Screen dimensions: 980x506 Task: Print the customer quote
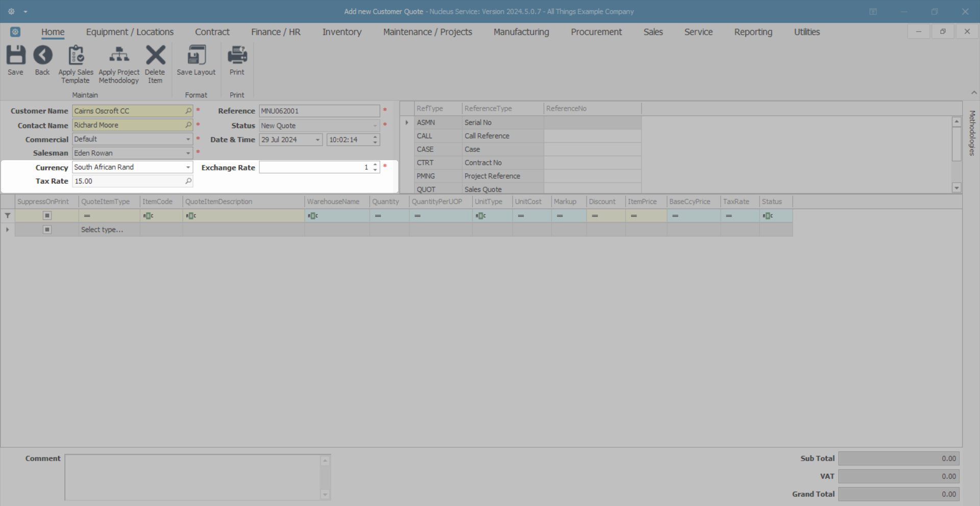coord(237,60)
